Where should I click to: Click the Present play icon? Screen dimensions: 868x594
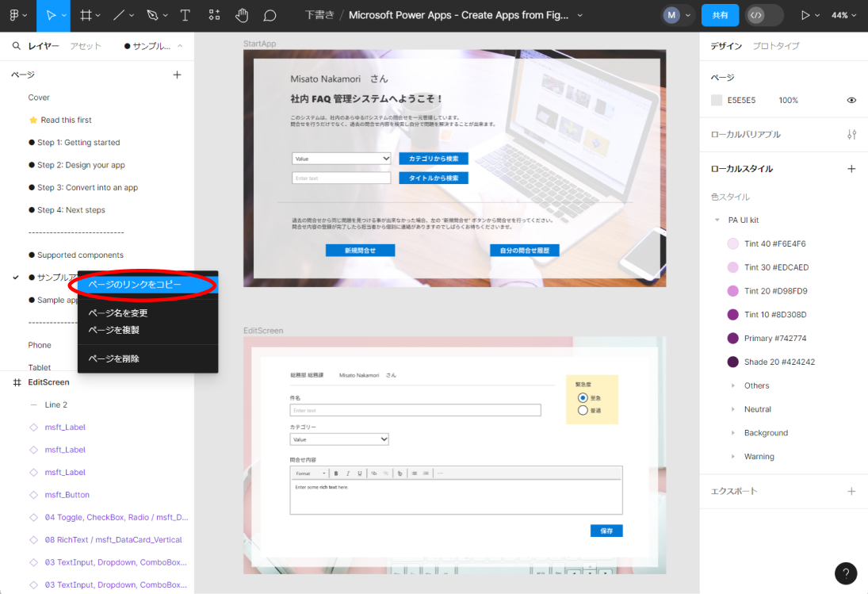(805, 16)
